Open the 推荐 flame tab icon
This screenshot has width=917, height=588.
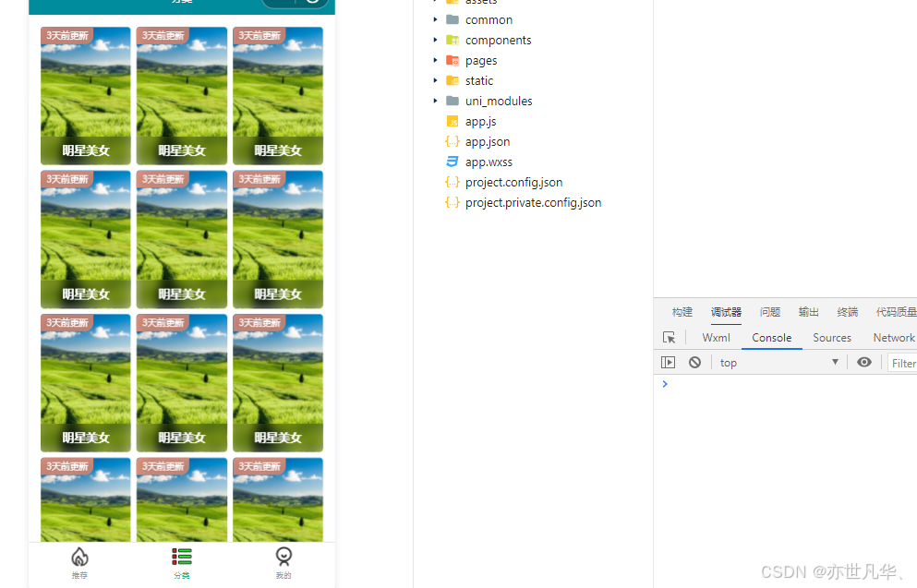pos(79,557)
